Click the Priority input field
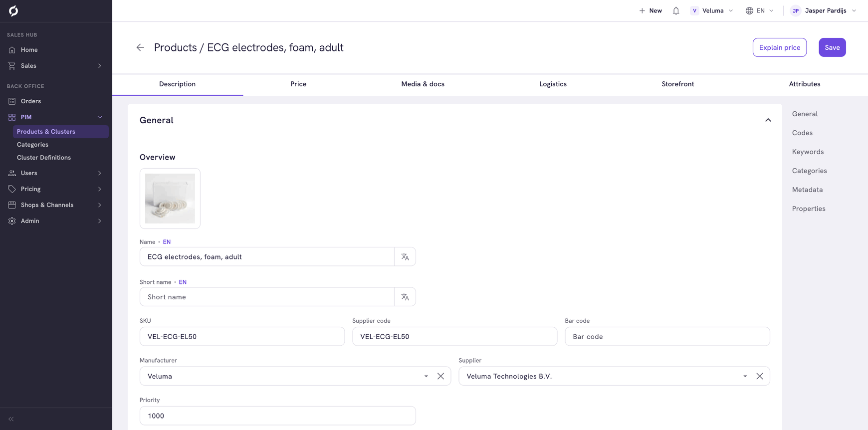This screenshot has width=868, height=430. pos(278,416)
